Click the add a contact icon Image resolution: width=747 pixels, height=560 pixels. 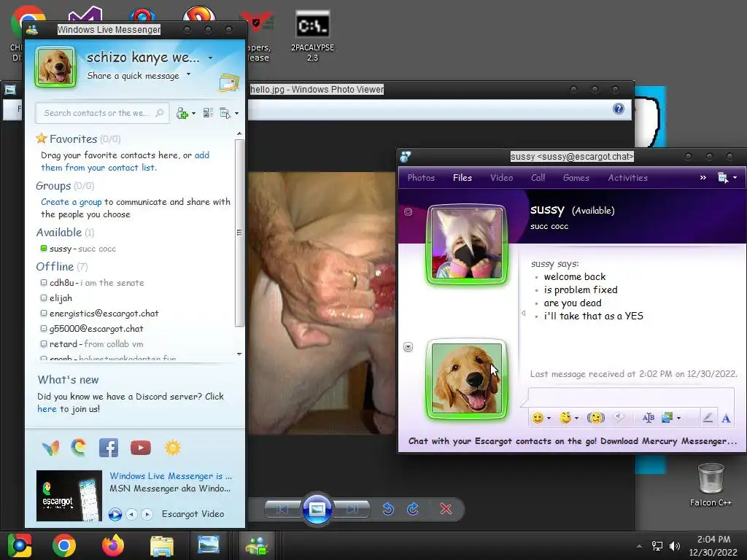(x=182, y=113)
